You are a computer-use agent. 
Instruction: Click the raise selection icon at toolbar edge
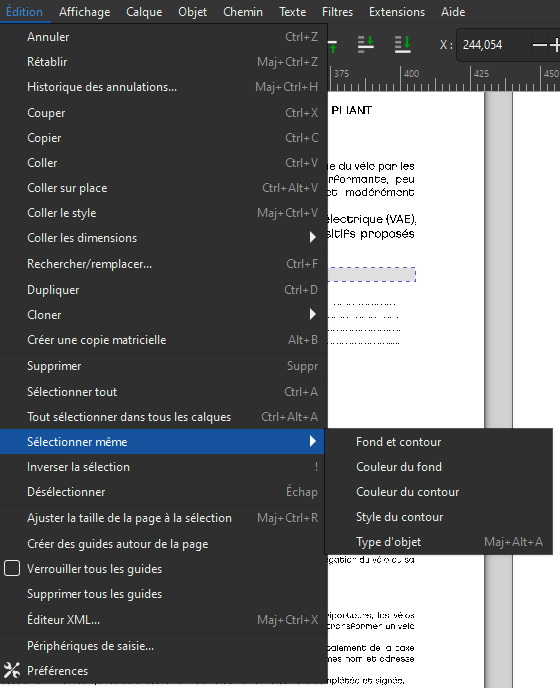[333, 45]
